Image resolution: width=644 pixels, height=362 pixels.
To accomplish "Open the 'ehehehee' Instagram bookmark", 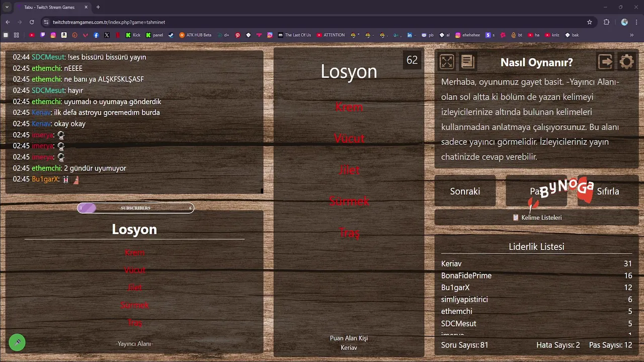I will [x=468, y=35].
